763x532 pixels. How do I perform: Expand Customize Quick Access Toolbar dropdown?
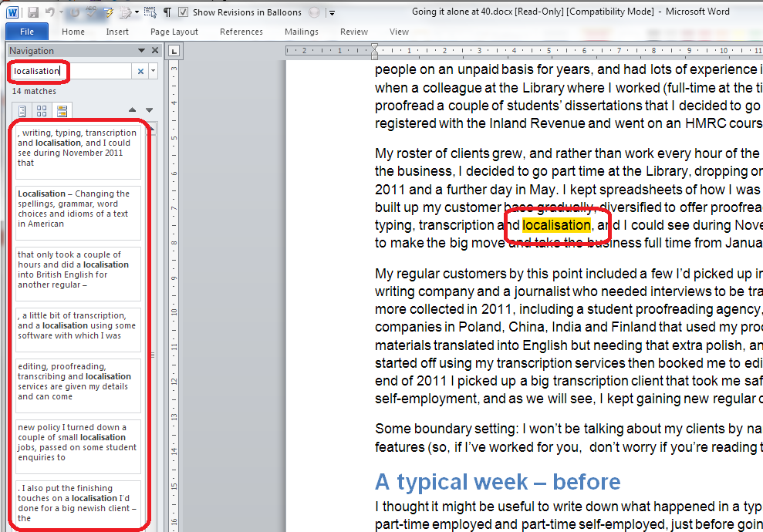[x=332, y=12]
